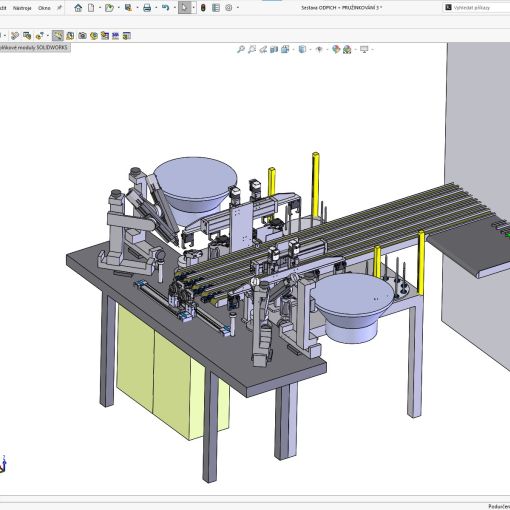Open Display Style icon
Image resolution: width=510 pixels, height=510 pixels.
(x=302, y=50)
